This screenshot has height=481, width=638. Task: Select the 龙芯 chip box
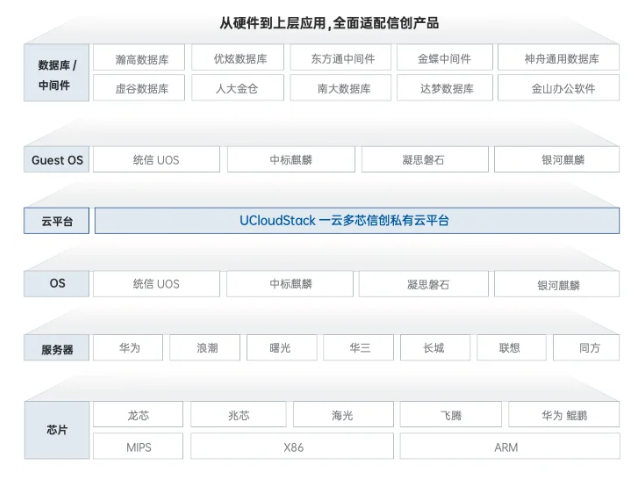click(x=138, y=414)
